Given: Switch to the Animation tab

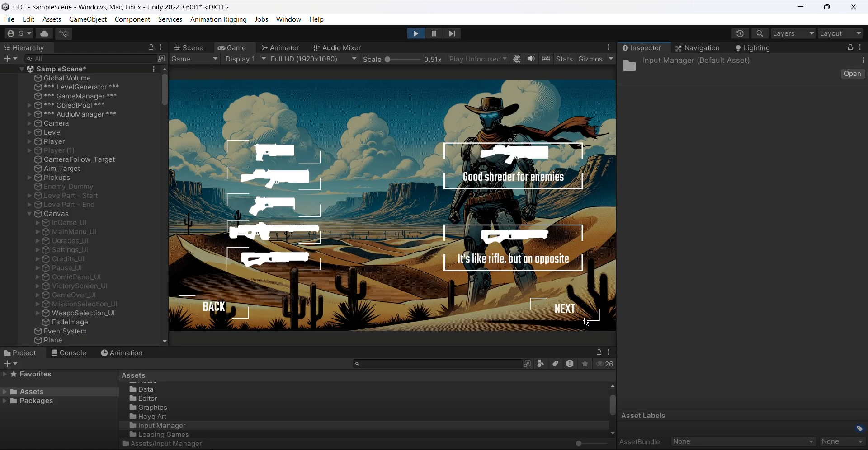Looking at the screenshot, I should pyautogui.click(x=122, y=353).
